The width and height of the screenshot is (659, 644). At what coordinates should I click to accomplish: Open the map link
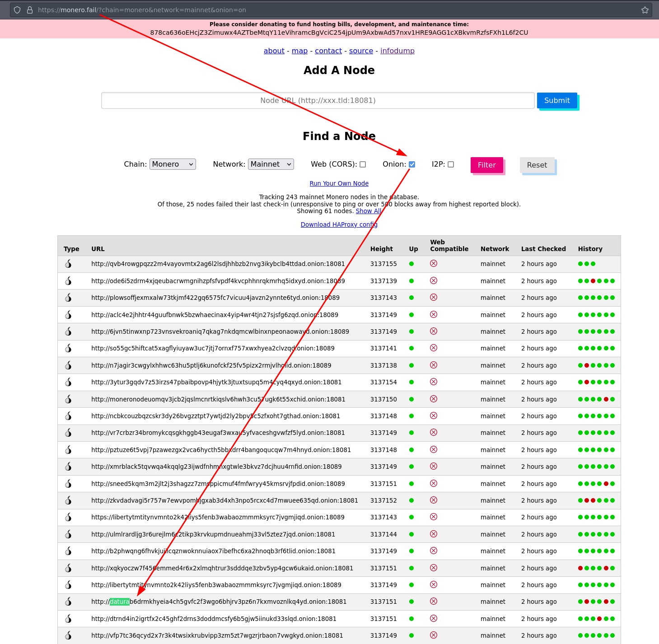[x=299, y=51]
